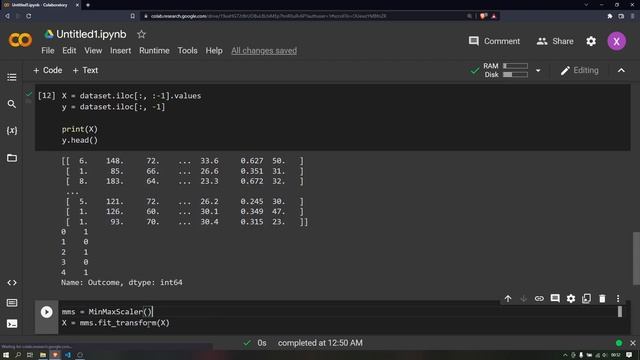Click the browser reload button
The width and height of the screenshot is (640, 360).
click(x=29, y=16)
